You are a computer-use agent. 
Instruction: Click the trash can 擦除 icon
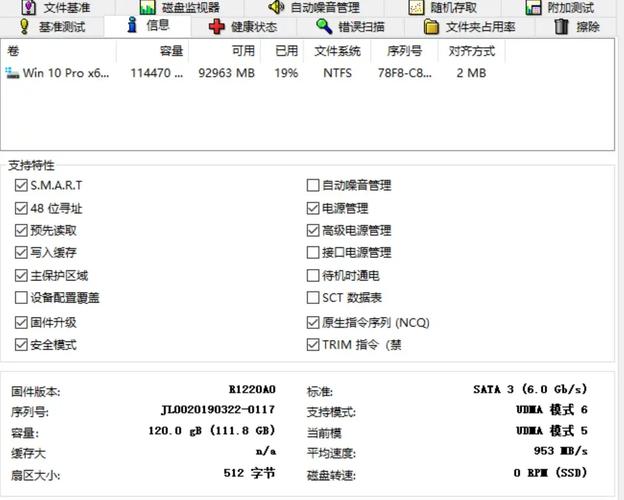(x=561, y=26)
